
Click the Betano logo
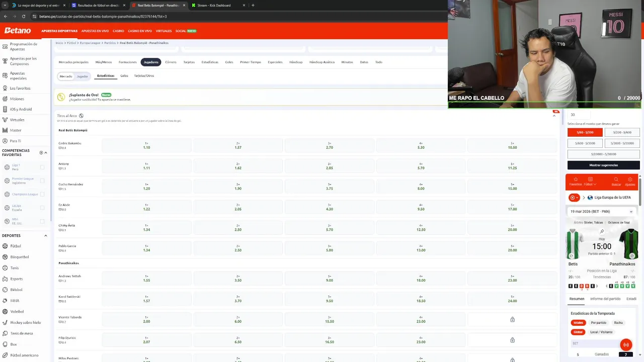(x=18, y=31)
